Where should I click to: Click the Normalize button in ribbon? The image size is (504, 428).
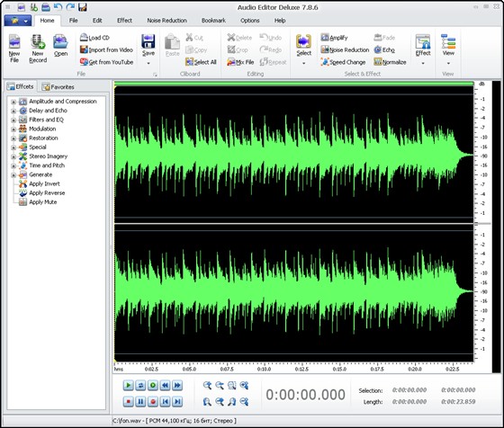click(390, 62)
